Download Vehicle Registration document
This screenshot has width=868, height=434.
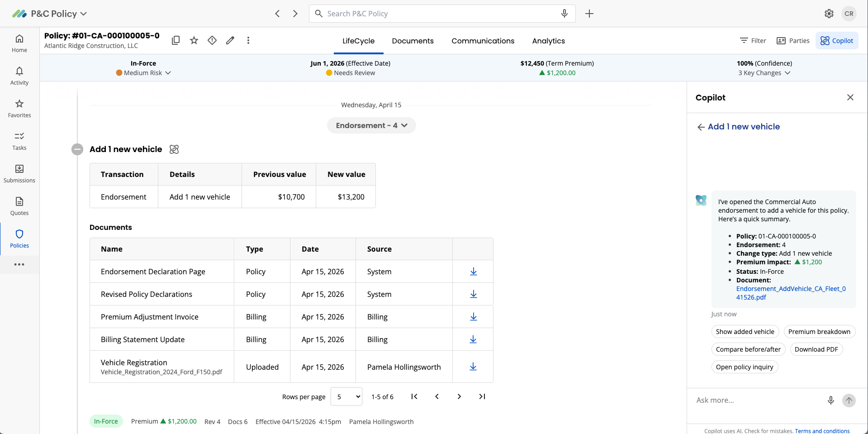(x=473, y=367)
